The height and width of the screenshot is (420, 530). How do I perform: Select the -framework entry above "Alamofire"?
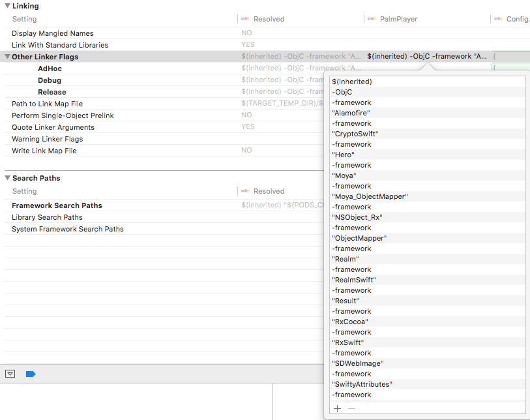tap(427, 102)
